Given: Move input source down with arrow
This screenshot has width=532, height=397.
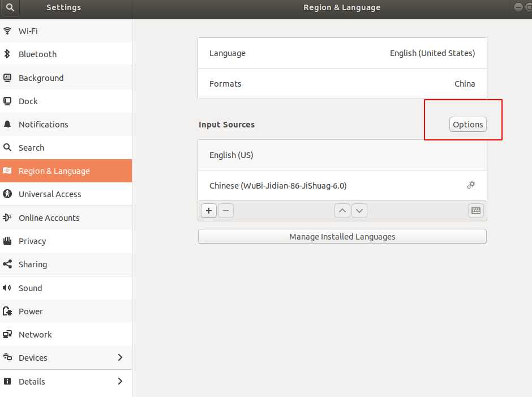Looking at the screenshot, I should (x=359, y=211).
